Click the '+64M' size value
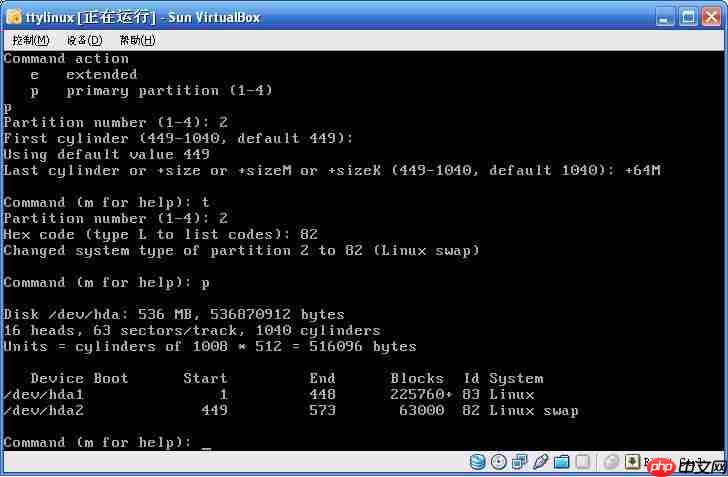728x477 pixels. pyautogui.click(x=643, y=170)
